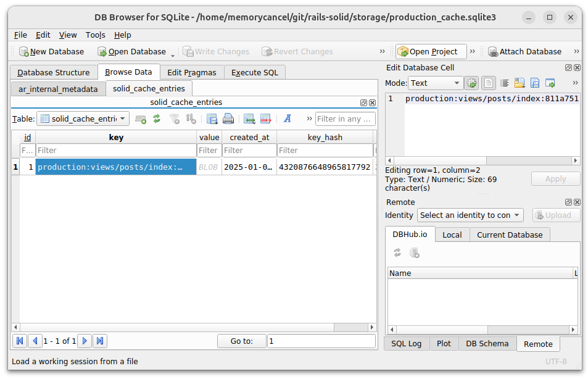Viewport: 588px width, 379px height.
Task: Click the key_hash column header
Action: (x=325, y=137)
